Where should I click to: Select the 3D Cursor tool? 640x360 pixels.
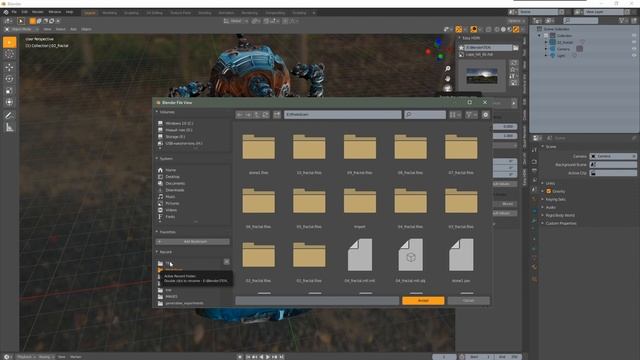pyautogui.click(x=10, y=54)
